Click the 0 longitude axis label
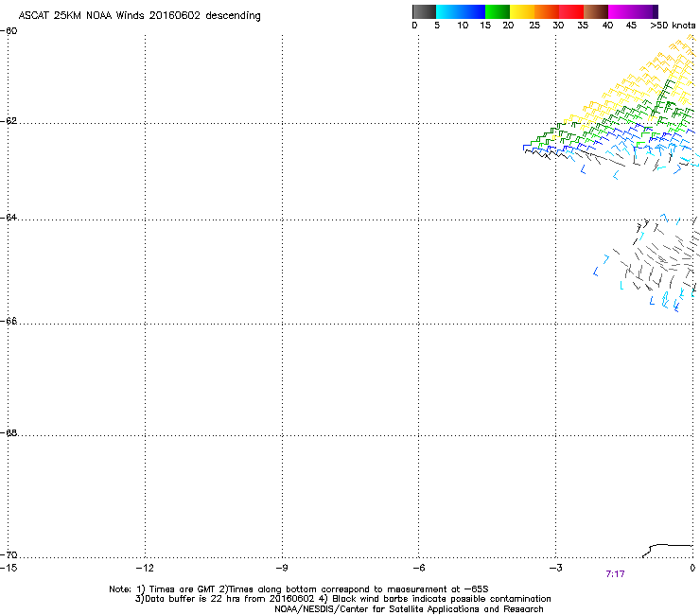 pos(692,568)
